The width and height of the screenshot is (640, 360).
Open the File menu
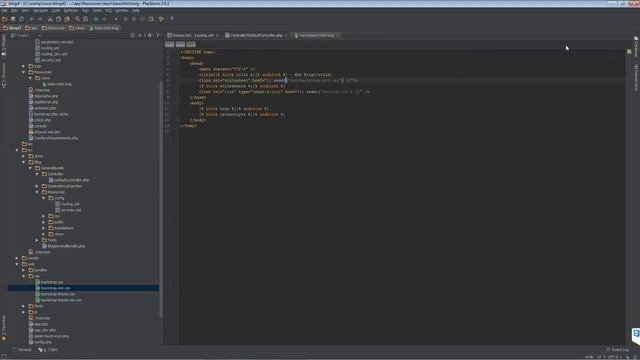[x=4, y=11]
